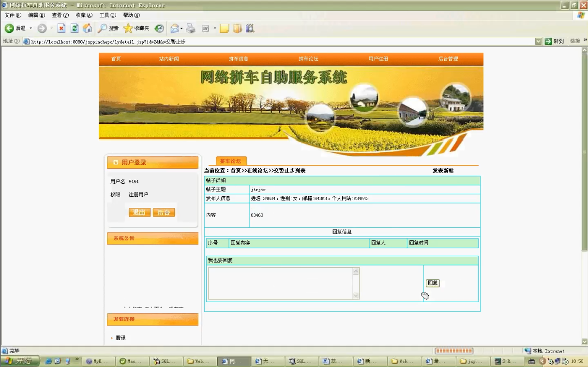The image size is (588, 367).
Task: Submit the reply with 回复 button
Action: (x=433, y=283)
